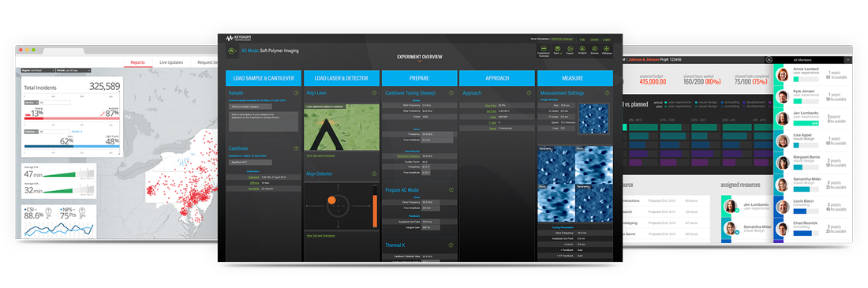Collapse the Experiment Overview orange chevron
The image size is (868, 288).
click(420, 62)
